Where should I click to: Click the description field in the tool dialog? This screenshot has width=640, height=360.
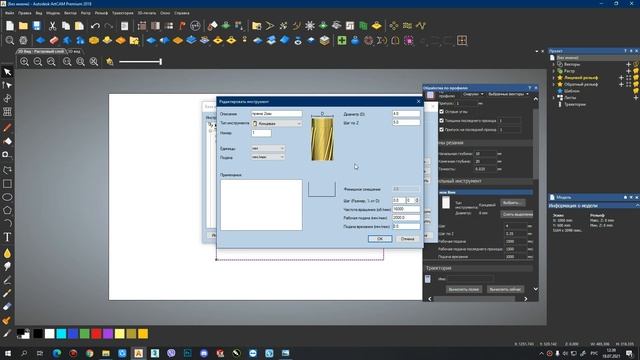[x=277, y=114]
